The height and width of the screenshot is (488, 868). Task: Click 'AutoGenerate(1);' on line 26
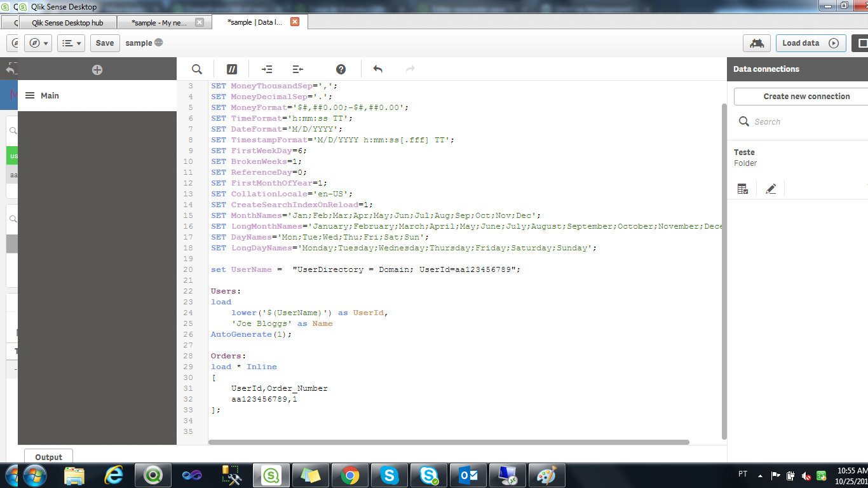[x=252, y=334]
